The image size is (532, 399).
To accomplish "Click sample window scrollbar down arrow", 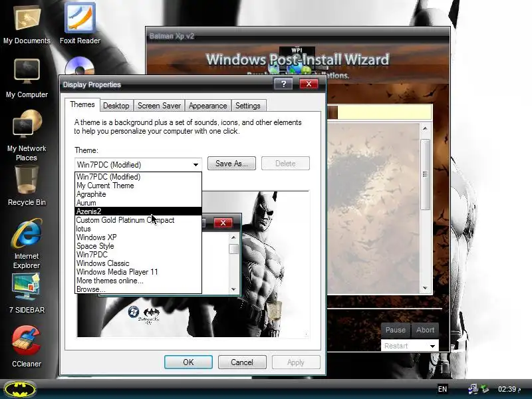I will [x=233, y=289].
